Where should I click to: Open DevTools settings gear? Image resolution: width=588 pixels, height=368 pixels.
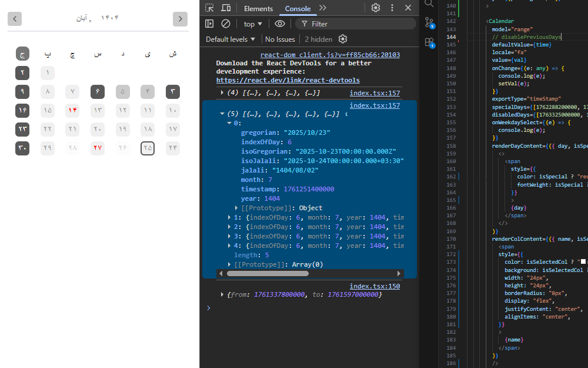[x=375, y=8]
